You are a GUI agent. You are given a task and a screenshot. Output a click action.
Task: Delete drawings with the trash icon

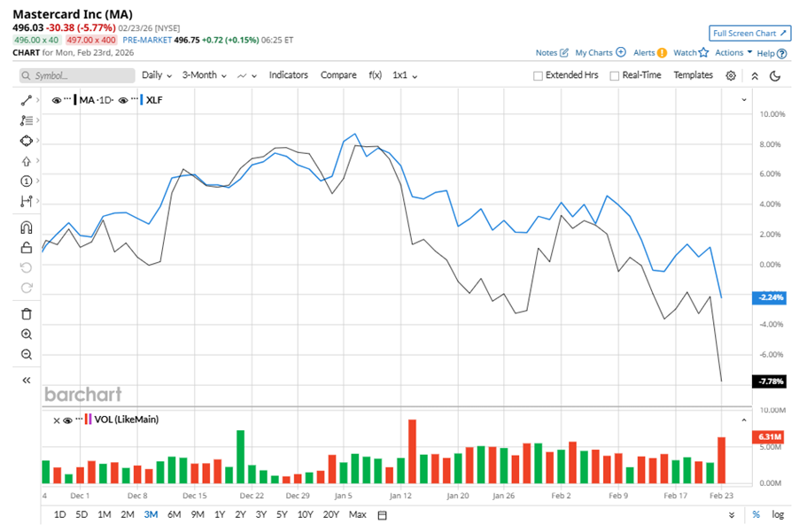click(26, 314)
